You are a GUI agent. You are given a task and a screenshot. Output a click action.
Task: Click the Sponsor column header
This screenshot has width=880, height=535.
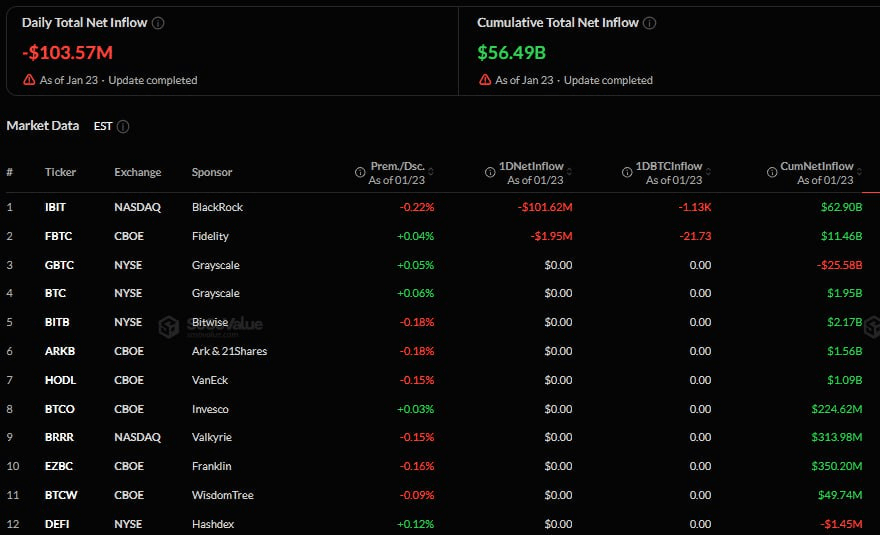[x=212, y=172]
